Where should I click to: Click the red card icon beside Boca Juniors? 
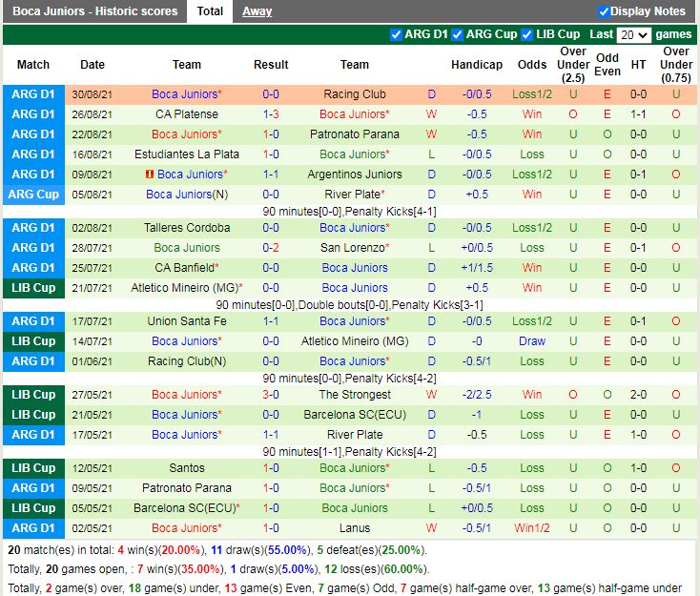pos(149,175)
